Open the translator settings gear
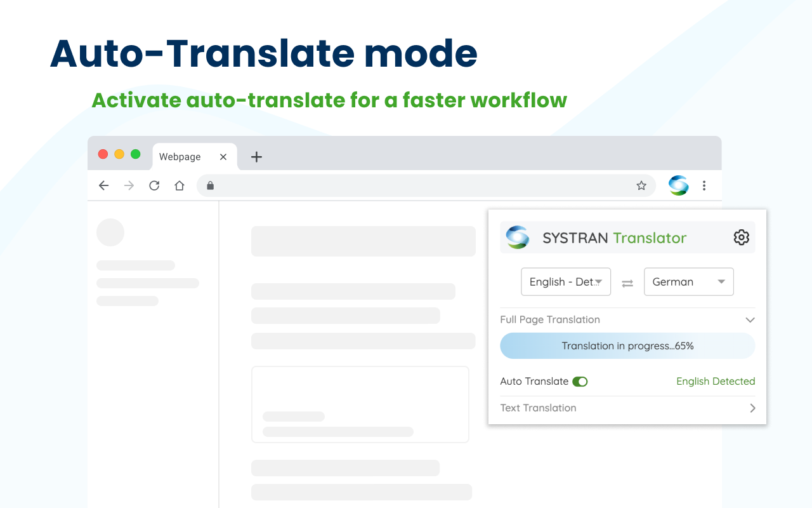 tap(741, 237)
